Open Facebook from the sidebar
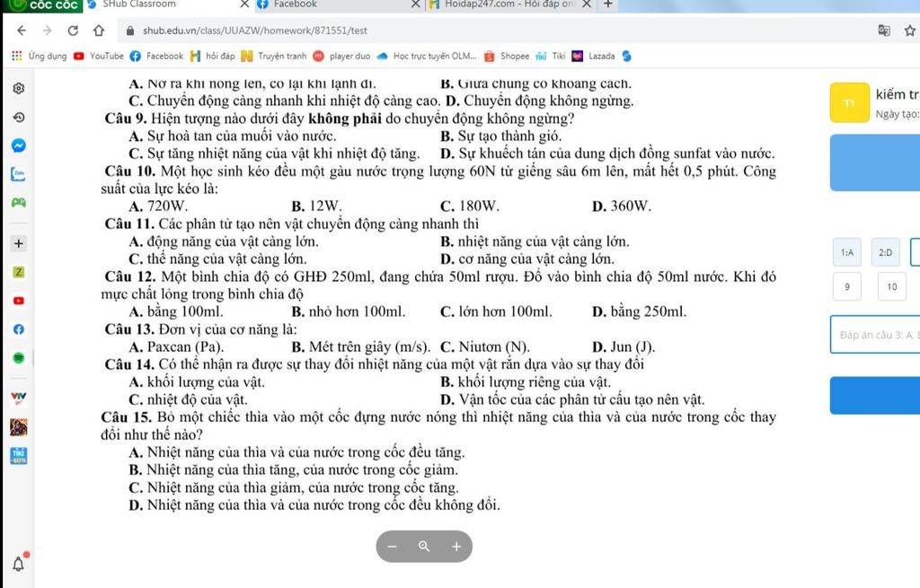Viewport: 920px width, 588px height. [x=19, y=329]
